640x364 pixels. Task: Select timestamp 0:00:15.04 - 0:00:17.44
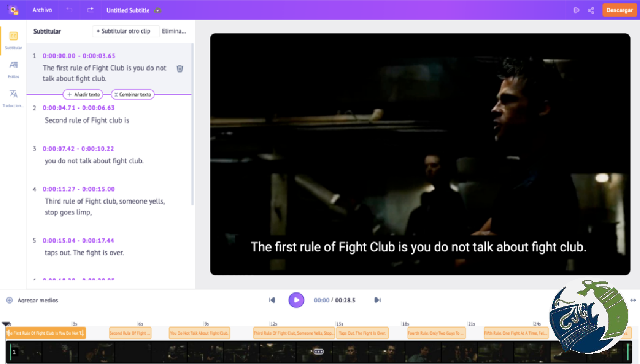(78, 240)
